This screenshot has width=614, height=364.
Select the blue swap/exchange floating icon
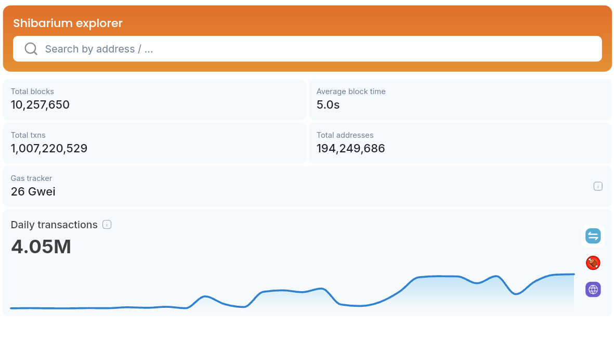coord(593,236)
